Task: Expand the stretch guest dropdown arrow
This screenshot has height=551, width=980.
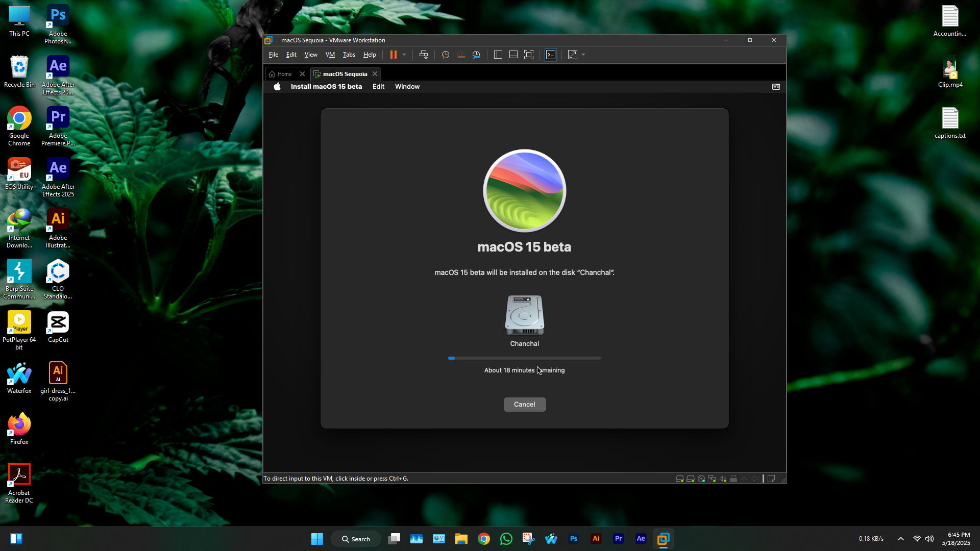Action: pyautogui.click(x=583, y=55)
